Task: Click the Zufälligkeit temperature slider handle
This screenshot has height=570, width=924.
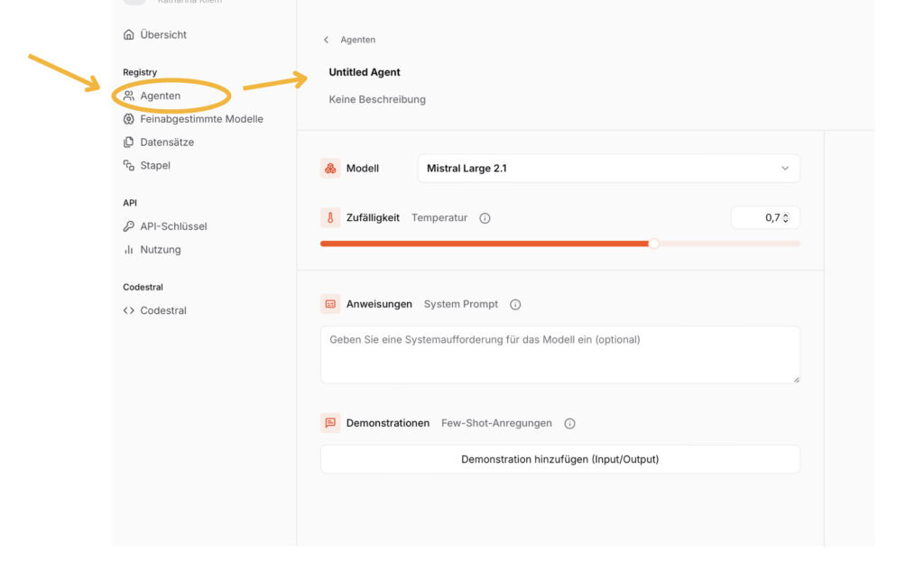Action: click(x=654, y=244)
